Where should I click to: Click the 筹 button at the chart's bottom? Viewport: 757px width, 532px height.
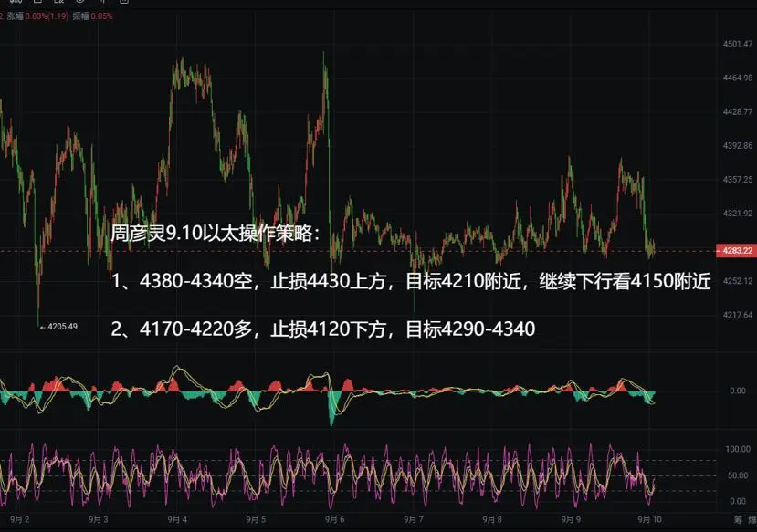[738, 519]
